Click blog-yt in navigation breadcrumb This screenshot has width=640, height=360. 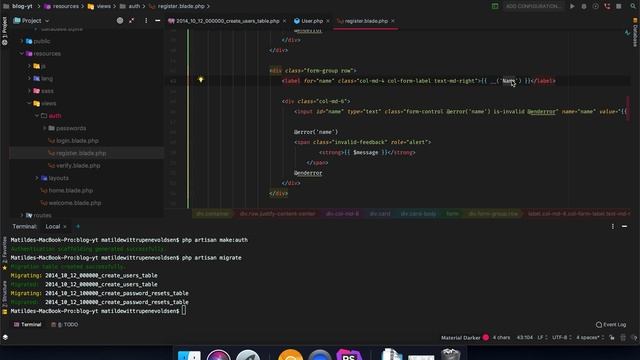(22, 6)
